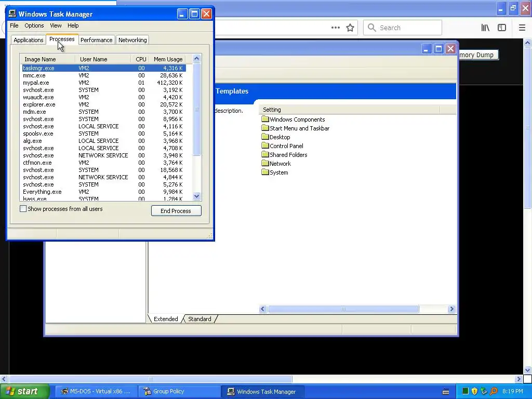
Task: Click the Memory Dump button in browser
Action: (x=478, y=55)
